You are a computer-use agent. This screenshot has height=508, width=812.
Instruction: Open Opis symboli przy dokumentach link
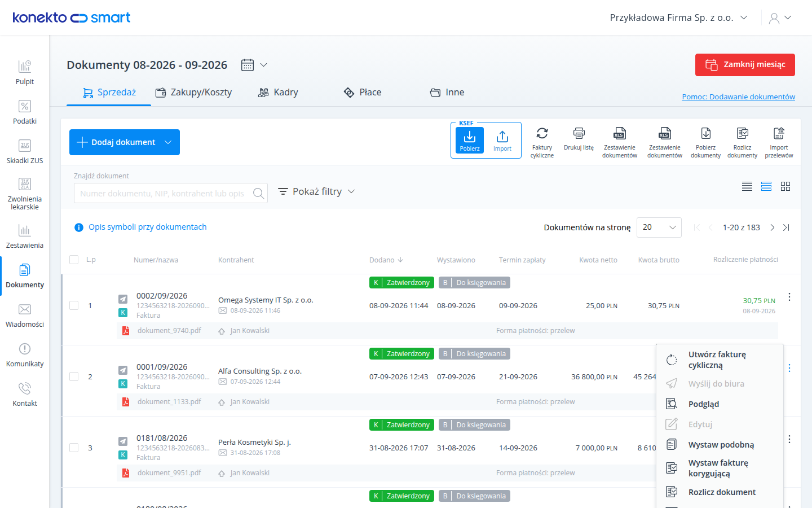[x=147, y=227]
